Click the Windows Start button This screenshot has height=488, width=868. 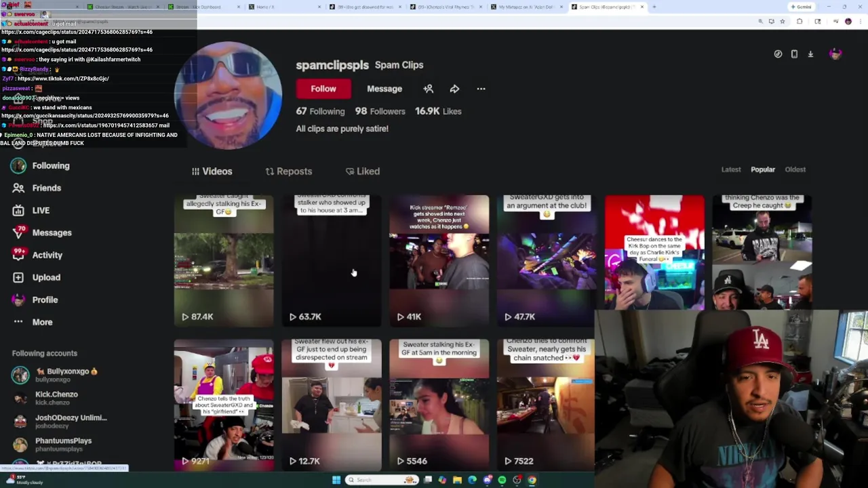[336, 480]
